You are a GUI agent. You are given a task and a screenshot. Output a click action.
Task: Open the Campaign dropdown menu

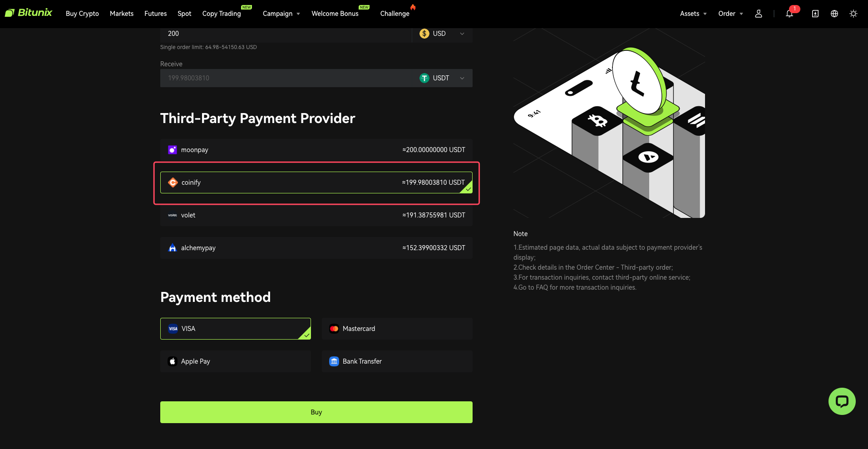281,14
